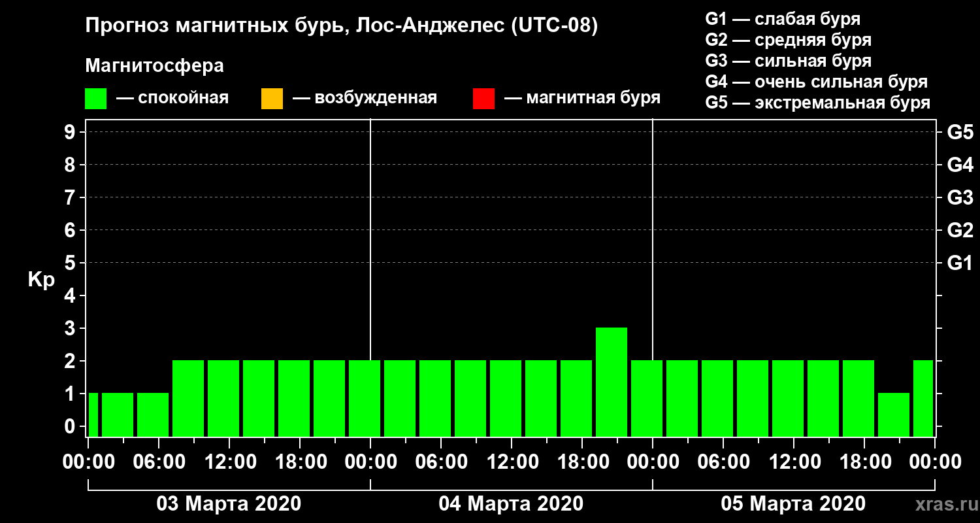Click the G5 label on the right axis
Viewport: 980px width, 523px height.
[960, 132]
